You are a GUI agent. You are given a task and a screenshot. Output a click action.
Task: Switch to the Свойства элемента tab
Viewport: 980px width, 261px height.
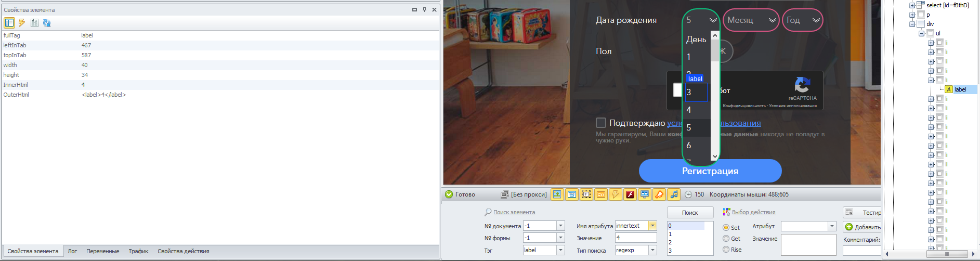33,251
